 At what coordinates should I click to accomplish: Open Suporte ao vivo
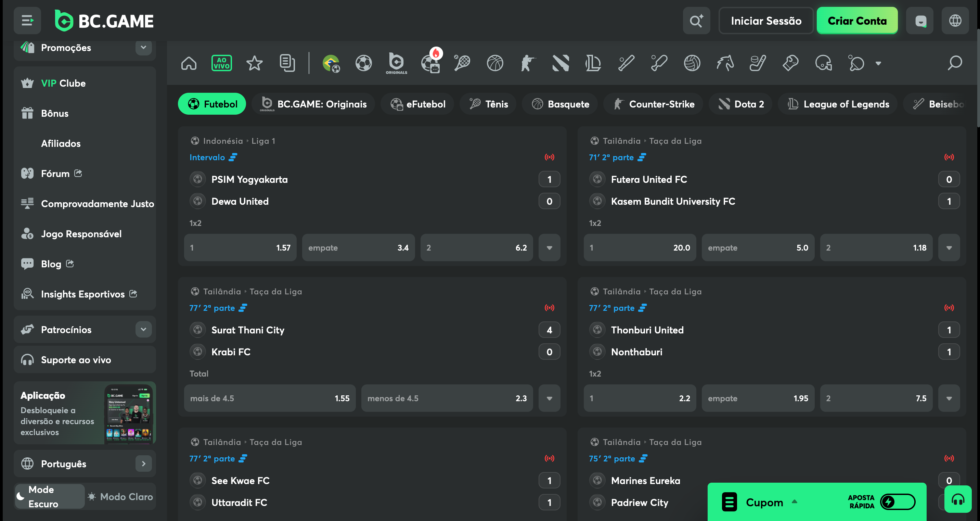[x=85, y=360]
